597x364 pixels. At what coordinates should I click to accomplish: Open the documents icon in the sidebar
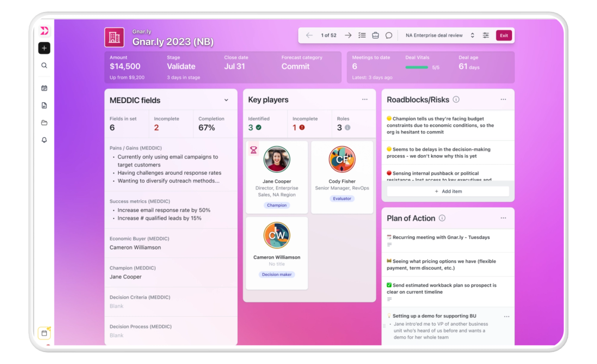click(x=44, y=106)
